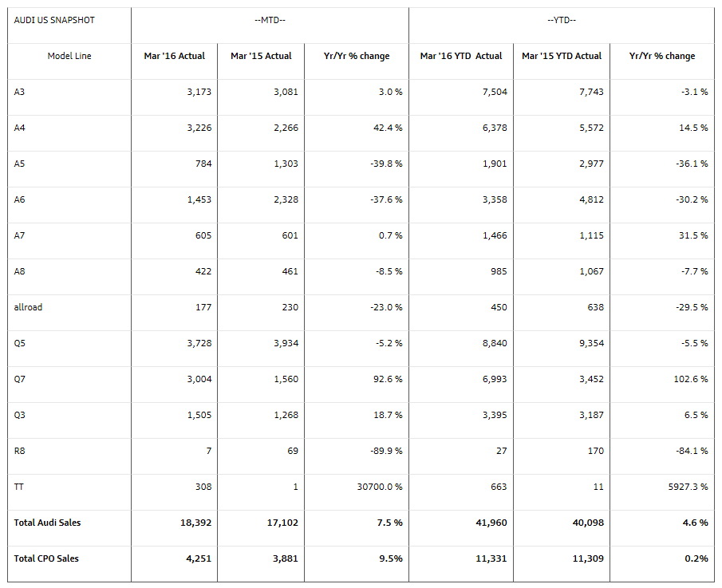Select the --YTD-- column group header

click(x=561, y=20)
